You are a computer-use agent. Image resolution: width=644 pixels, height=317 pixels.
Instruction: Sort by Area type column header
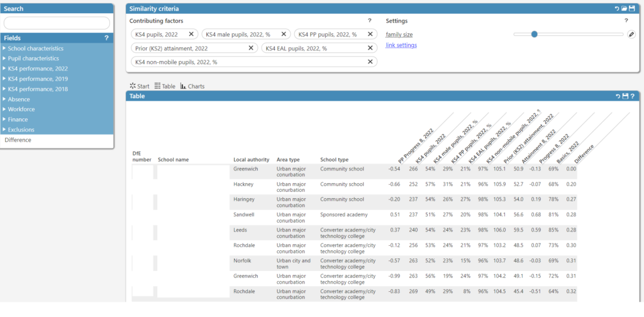coord(288,160)
